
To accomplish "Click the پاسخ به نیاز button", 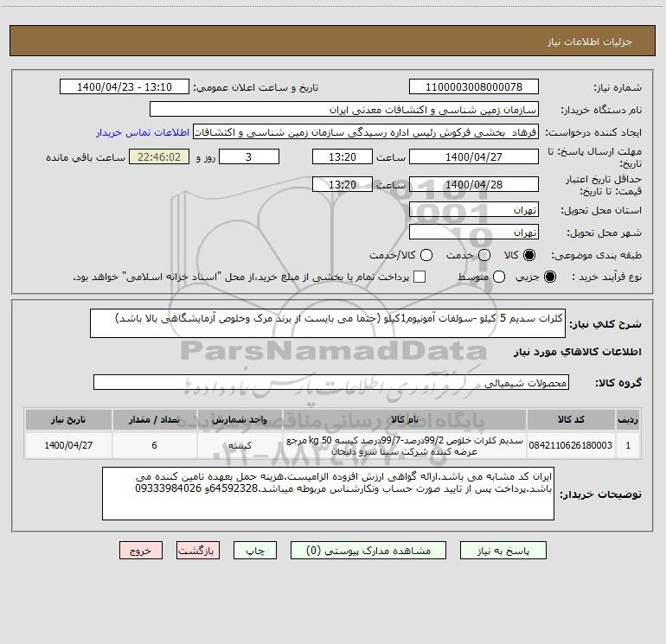I will (503, 551).
